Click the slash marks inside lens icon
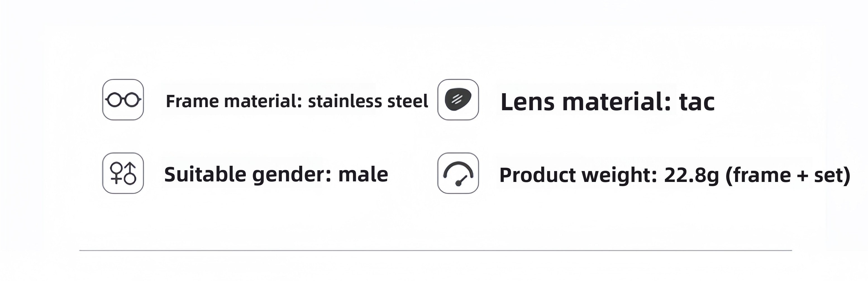868x281 pixels. [456, 99]
